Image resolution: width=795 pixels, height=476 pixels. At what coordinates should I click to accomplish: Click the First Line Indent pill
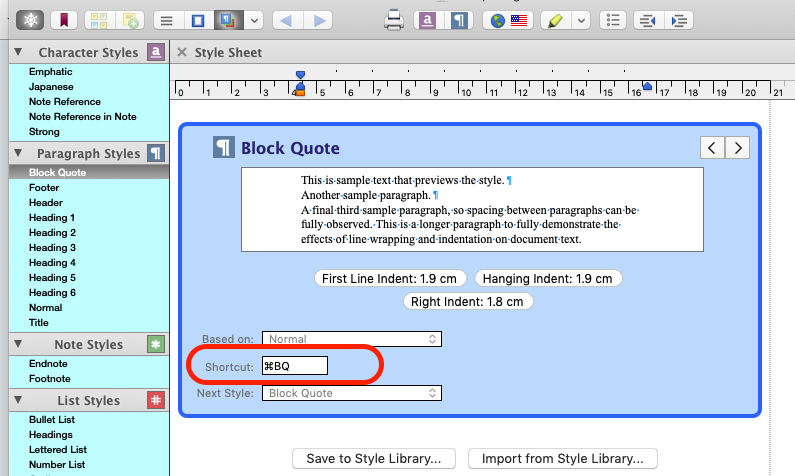pyautogui.click(x=389, y=278)
